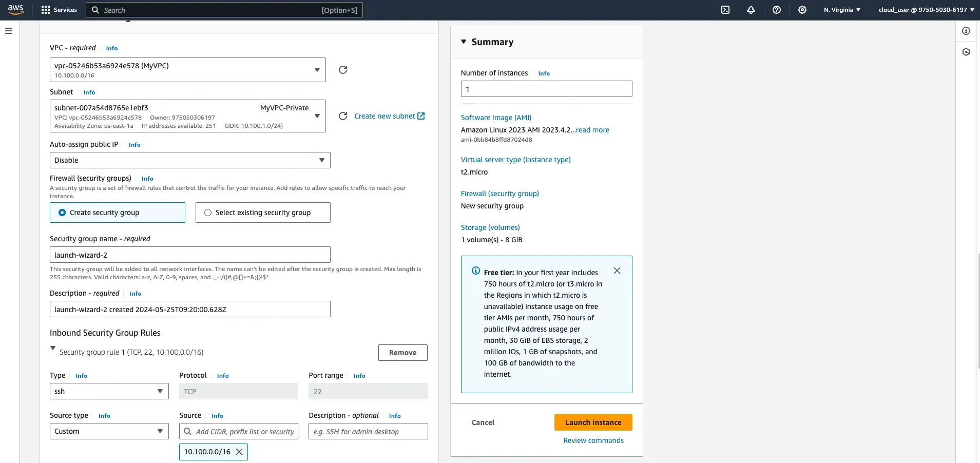The height and width of the screenshot is (463, 980).
Task: Remove the 10.100.0.0/16 CIDR tag
Action: point(239,452)
